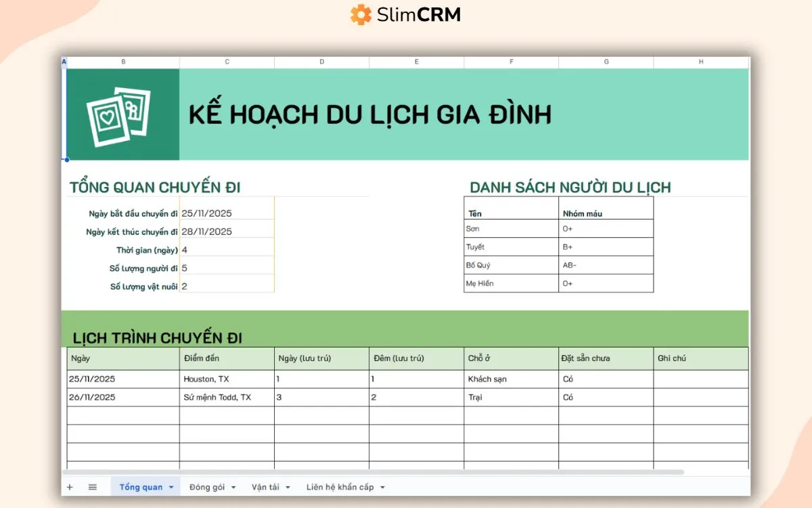Switch to the Đóng gói sheet tab

207,487
